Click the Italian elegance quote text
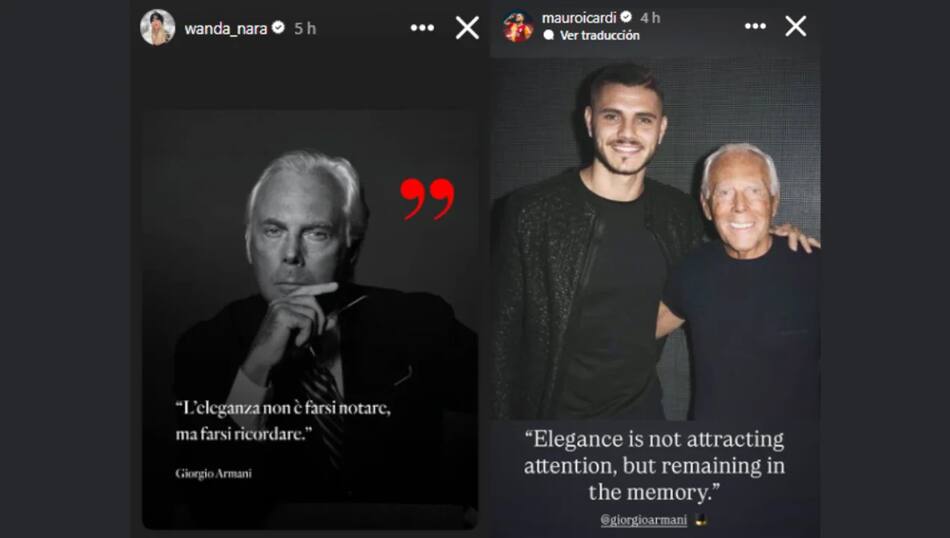This screenshot has height=538, width=950. click(283, 420)
